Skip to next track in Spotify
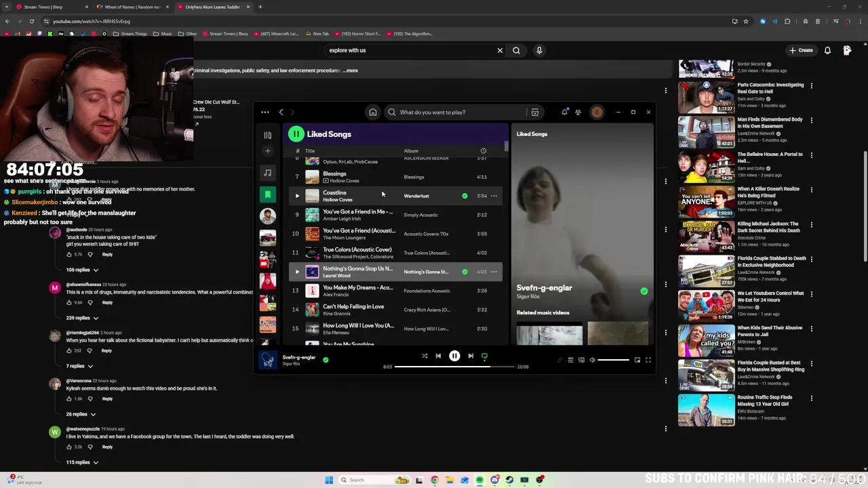The height and width of the screenshot is (488, 868). [x=471, y=356]
